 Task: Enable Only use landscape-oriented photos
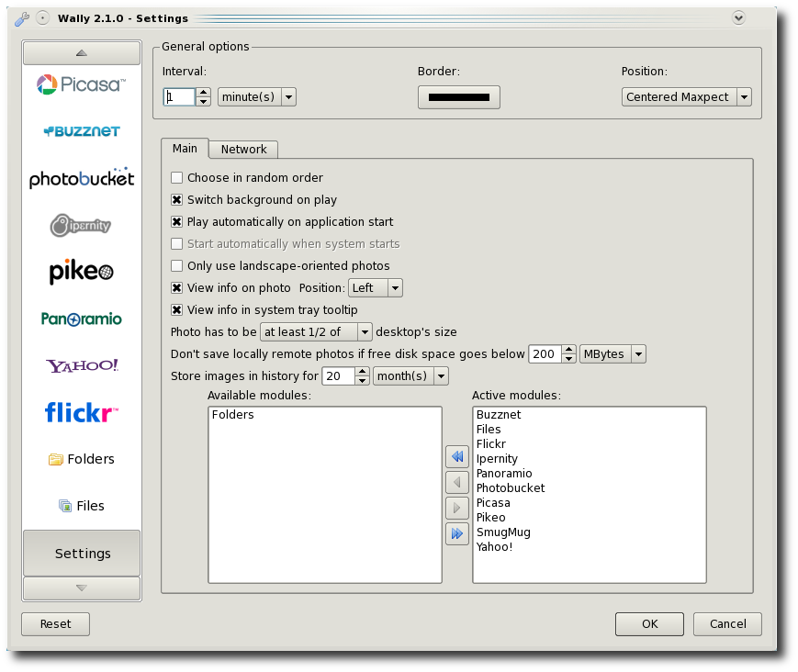(x=176, y=265)
